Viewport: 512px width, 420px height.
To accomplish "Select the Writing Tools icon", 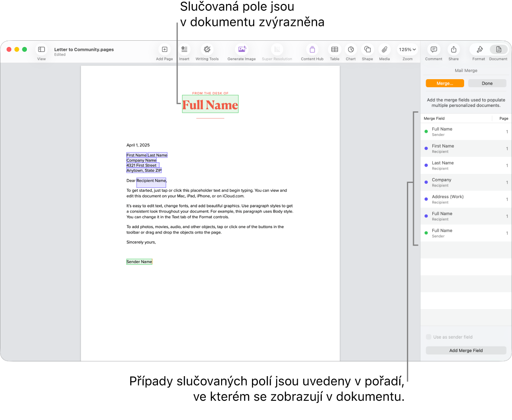I will pyautogui.click(x=207, y=50).
